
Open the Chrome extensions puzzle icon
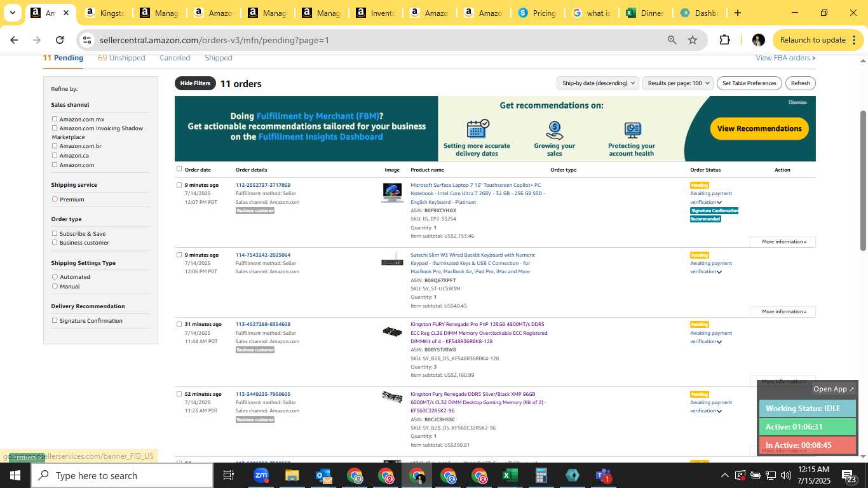pyautogui.click(x=724, y=40)
